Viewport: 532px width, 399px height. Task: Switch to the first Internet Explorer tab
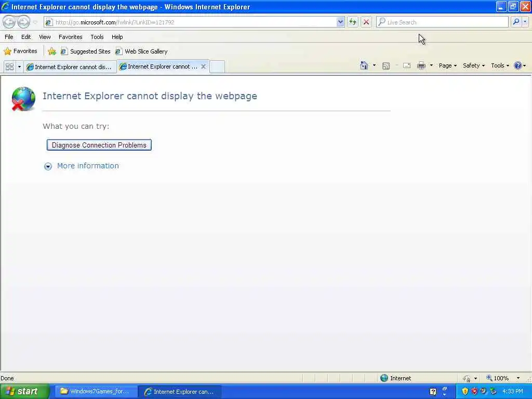pyautogui.click(x=70, y=67)
